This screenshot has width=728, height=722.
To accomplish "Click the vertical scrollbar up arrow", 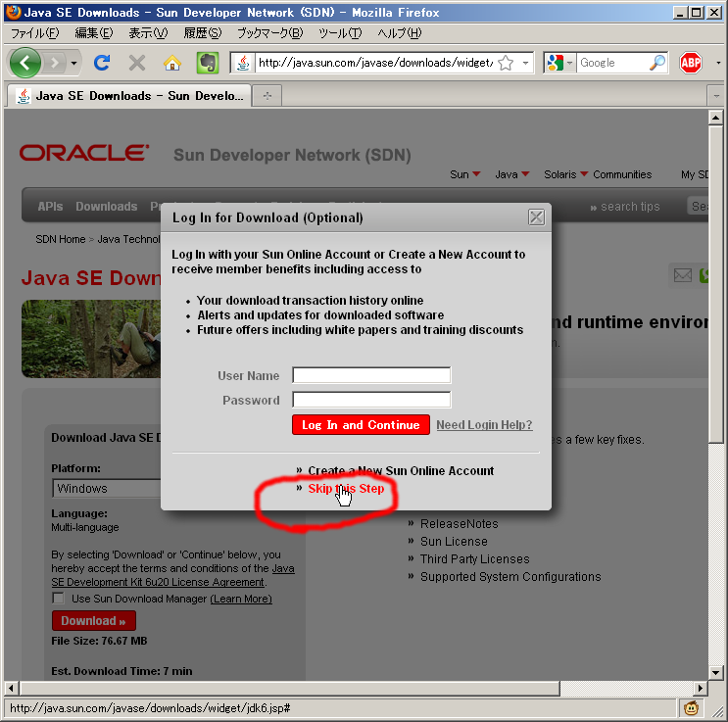I will pyautogui.click(x=716, y=118).
